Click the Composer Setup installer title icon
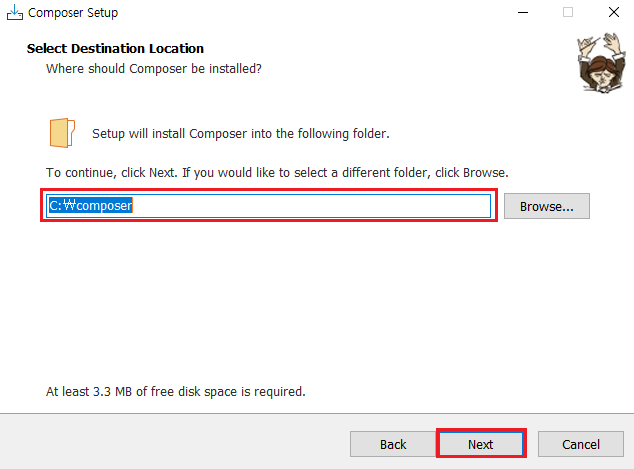The height and width of the screenshot is (469, 634). (x=15, y=13)
